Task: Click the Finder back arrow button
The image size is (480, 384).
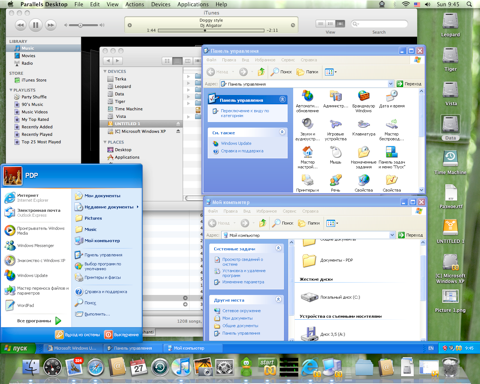Action: tap(108, 61)
